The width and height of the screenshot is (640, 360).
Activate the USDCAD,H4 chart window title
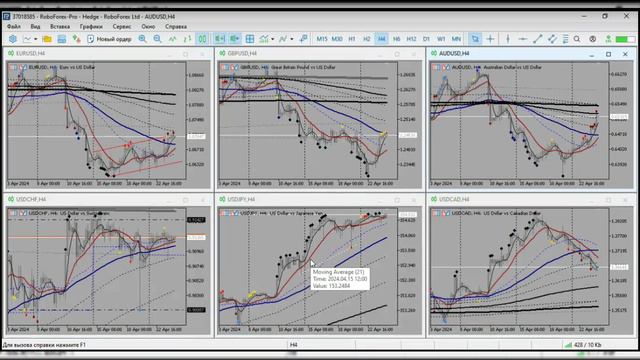click(454, 200)
